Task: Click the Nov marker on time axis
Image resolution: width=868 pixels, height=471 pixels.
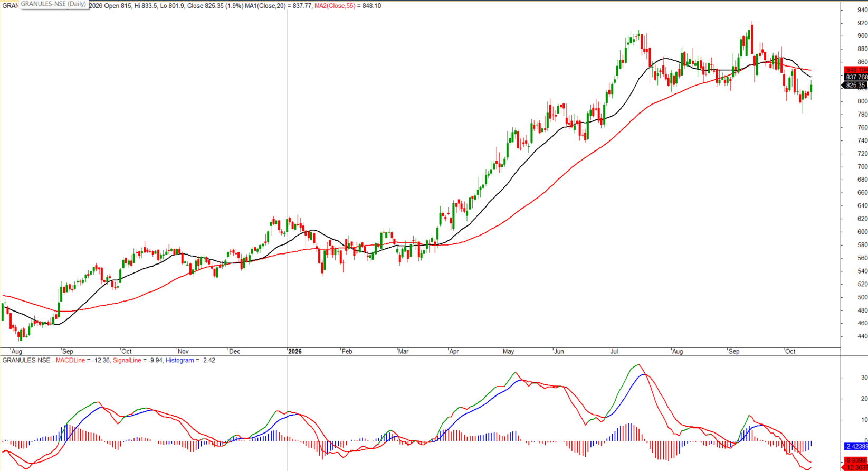Action: [183, 351]
